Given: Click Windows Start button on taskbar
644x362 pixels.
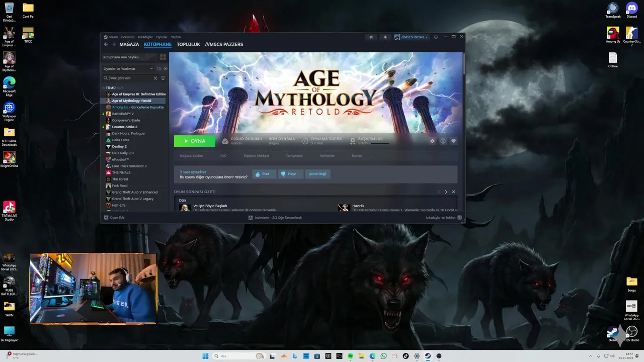Looking at the screenshot, I should click(205, 356).
